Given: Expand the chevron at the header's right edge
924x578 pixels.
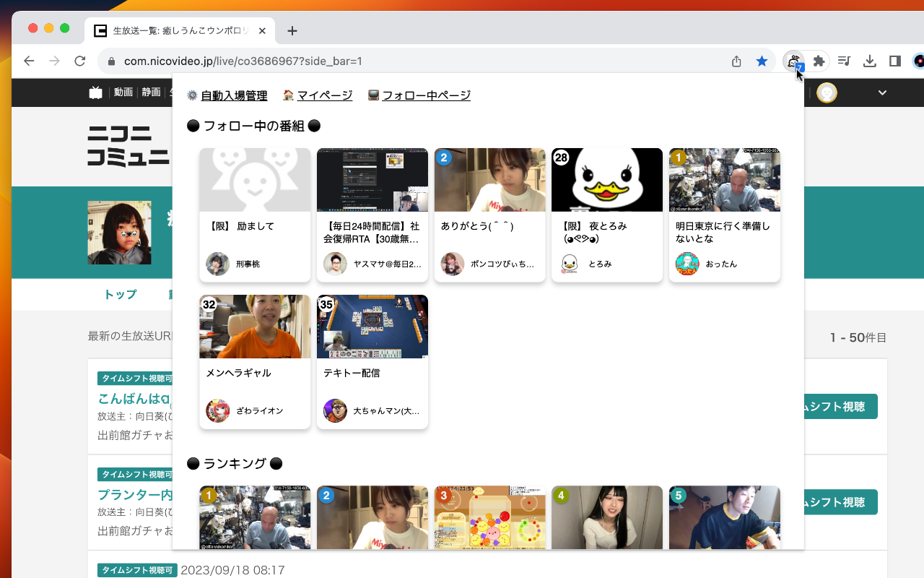Looking at the screenshot, I should point(881,92).
